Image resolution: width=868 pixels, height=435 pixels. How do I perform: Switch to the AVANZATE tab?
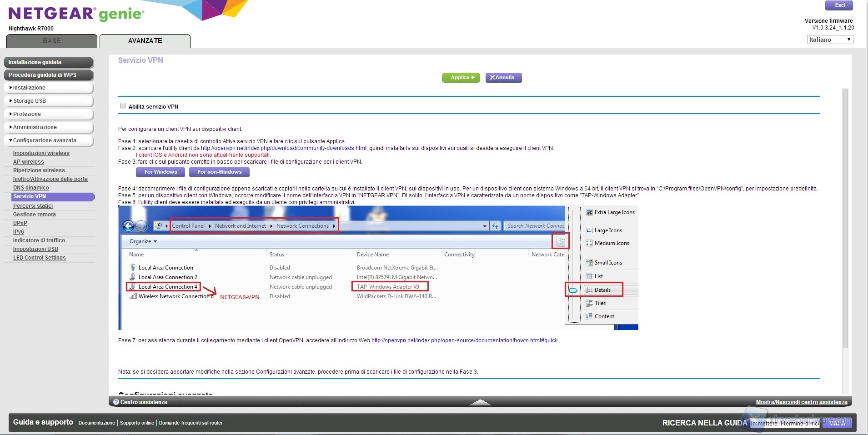click(x=145, y=41)
